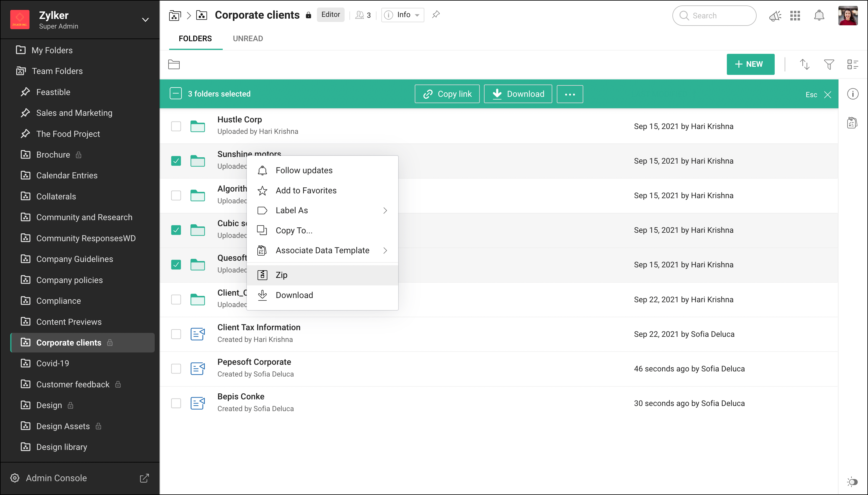Screen dimensions: 868x495
Task: Click the announcements megaphone icon
Action: 775,16
